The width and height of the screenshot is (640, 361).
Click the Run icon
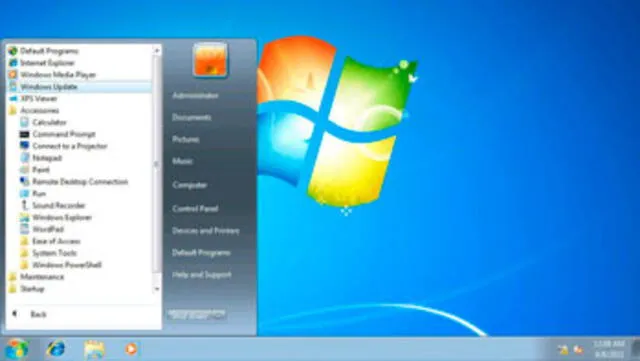[x=24, y=193]
